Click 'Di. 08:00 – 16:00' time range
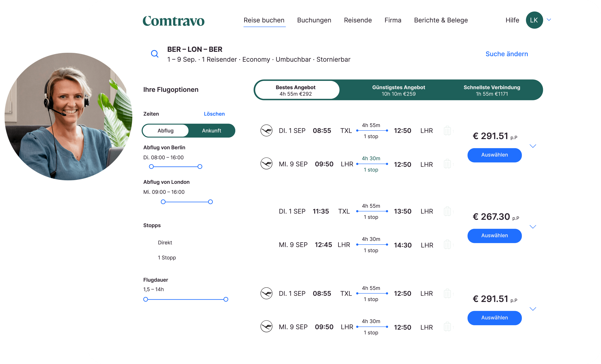Image resolution: width=601 pixels, height=364 pixels. [163, 157]
